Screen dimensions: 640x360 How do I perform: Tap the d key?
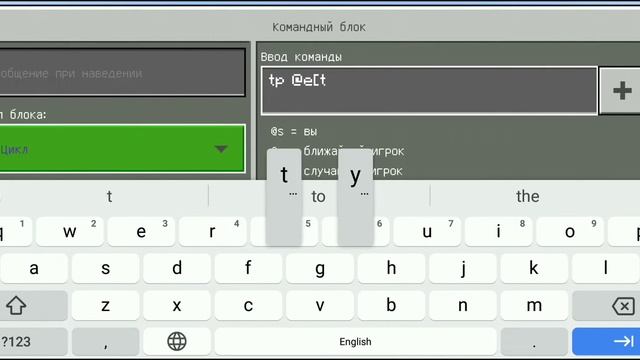click(177, 268)
